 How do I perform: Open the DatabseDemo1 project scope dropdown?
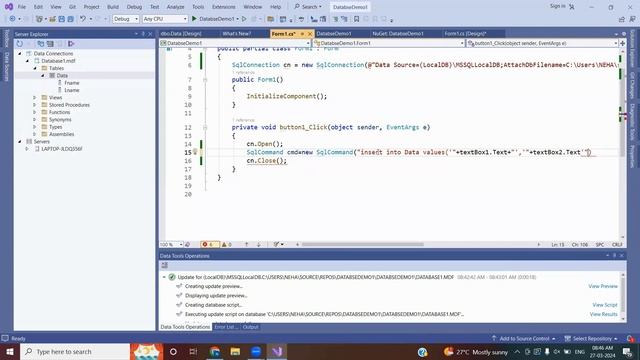tap(236, 43)
